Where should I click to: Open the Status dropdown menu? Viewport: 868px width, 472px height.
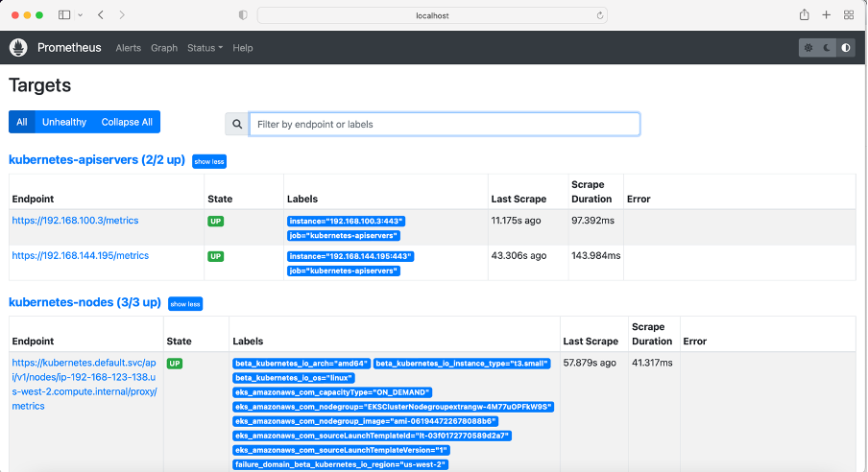(205, 48)
